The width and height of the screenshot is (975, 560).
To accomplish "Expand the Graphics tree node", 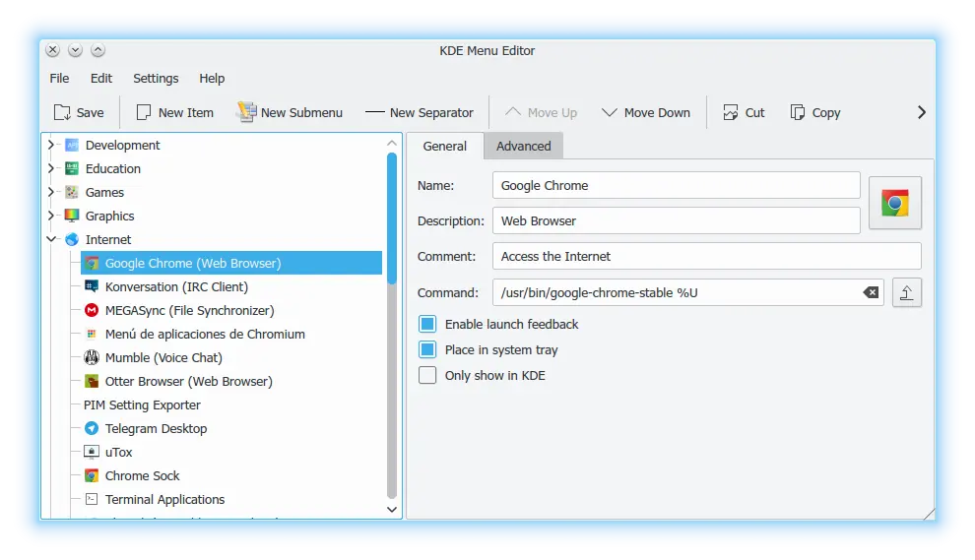I will (x=51, y=216).
